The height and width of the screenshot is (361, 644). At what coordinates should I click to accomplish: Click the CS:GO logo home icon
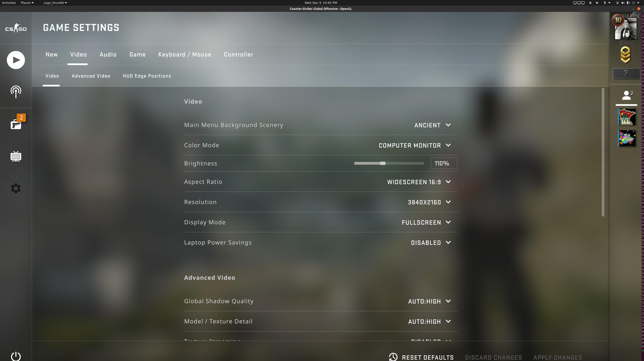click(16, 28)
